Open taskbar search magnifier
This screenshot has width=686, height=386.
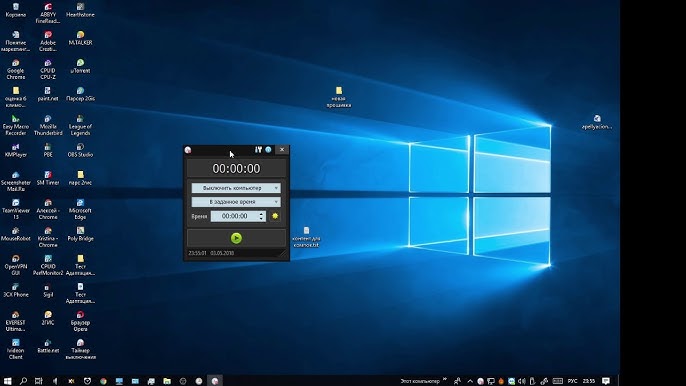pos(23,381)
